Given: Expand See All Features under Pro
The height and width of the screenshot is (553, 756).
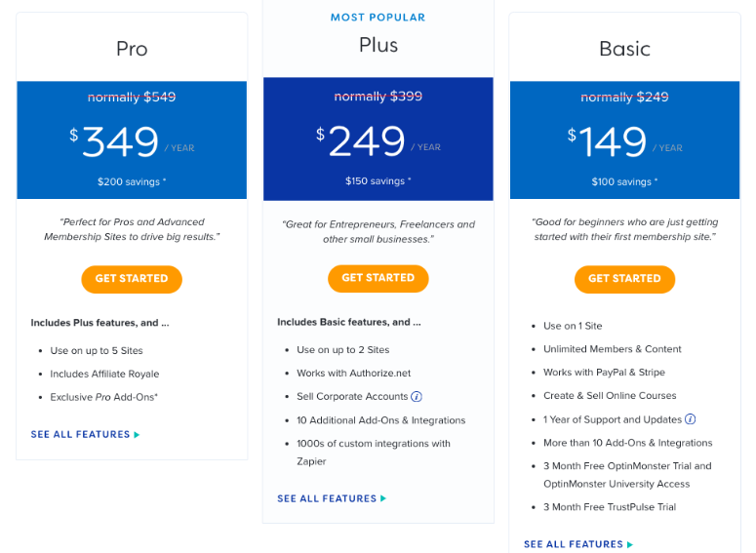Looking at the screenshot, I should pyautogui.click(x=81, y=434).
